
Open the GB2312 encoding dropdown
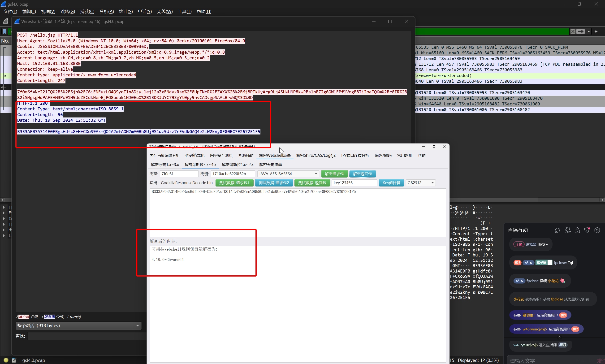[x=421, y=183]
